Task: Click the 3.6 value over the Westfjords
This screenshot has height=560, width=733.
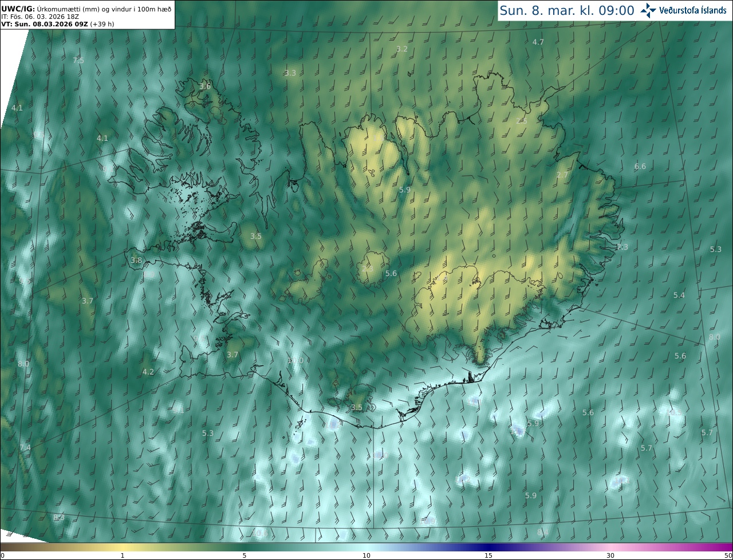Action: point(205,86)
